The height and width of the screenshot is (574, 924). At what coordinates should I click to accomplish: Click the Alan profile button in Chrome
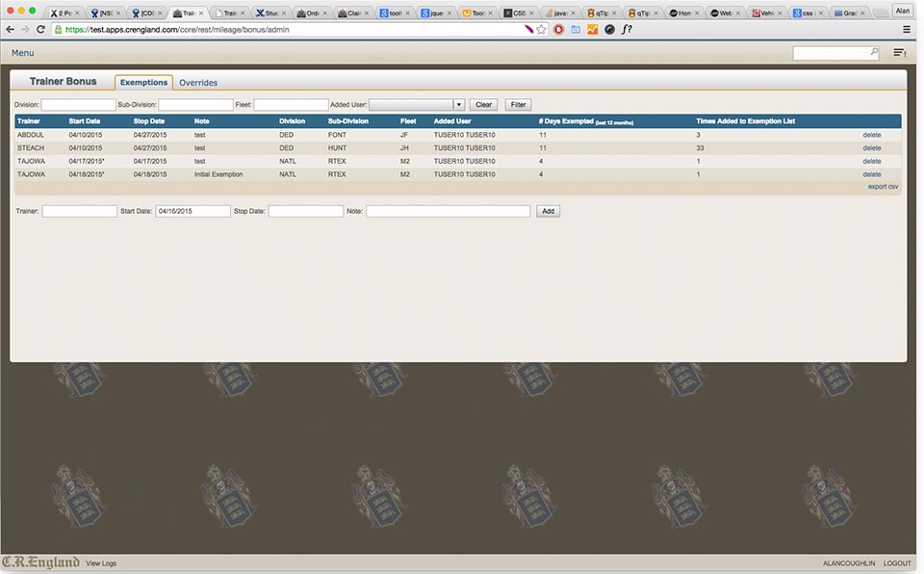pos(902,11)
